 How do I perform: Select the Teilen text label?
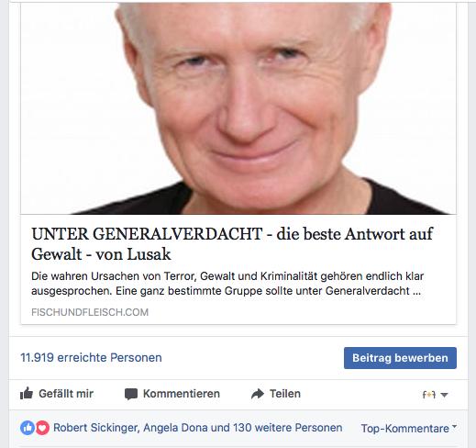tap(285, 394)
